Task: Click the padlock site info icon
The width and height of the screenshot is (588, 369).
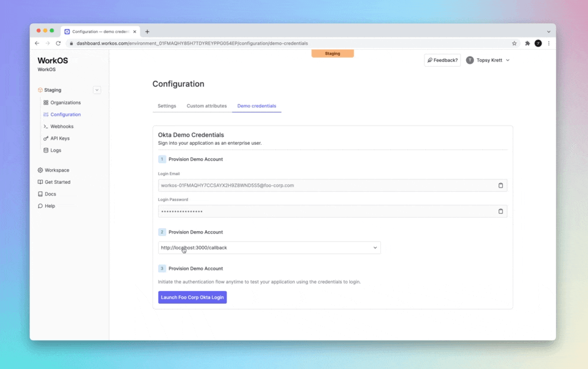Action: (x=71, y=43)
